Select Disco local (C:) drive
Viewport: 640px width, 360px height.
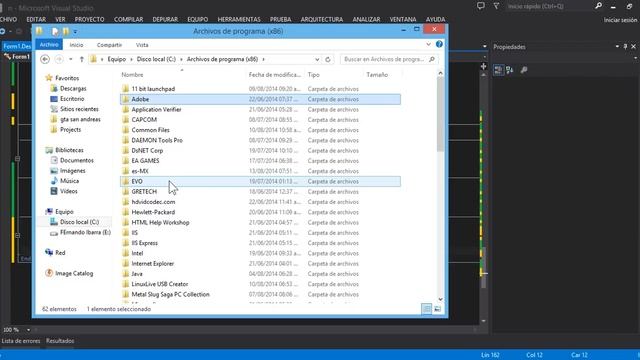[x=79, y=222]
